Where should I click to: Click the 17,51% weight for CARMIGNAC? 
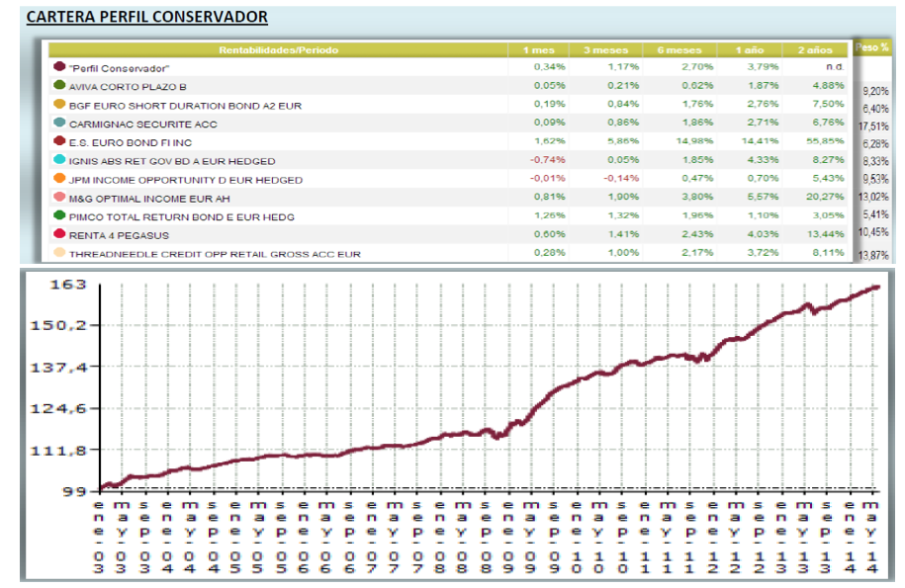click(x=873, y=126)
